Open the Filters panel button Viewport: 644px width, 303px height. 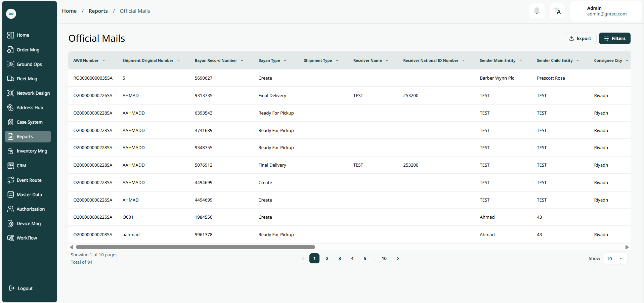point(614,38)
